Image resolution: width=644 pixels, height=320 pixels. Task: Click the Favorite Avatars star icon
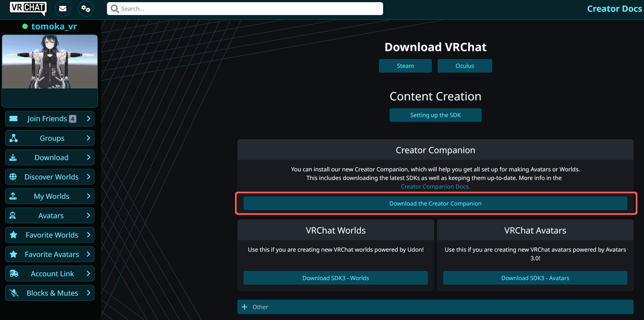(x=13, y=254)
